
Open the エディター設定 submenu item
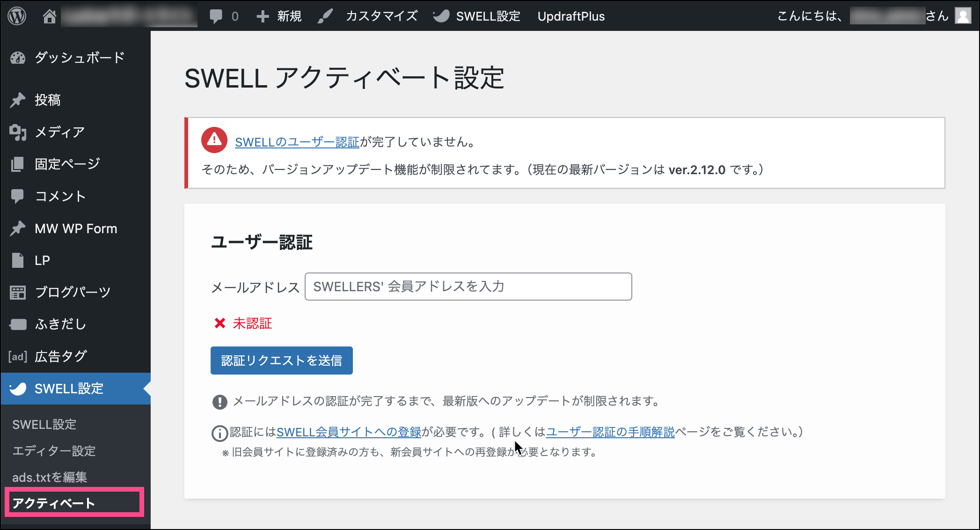tap(54, 451)
